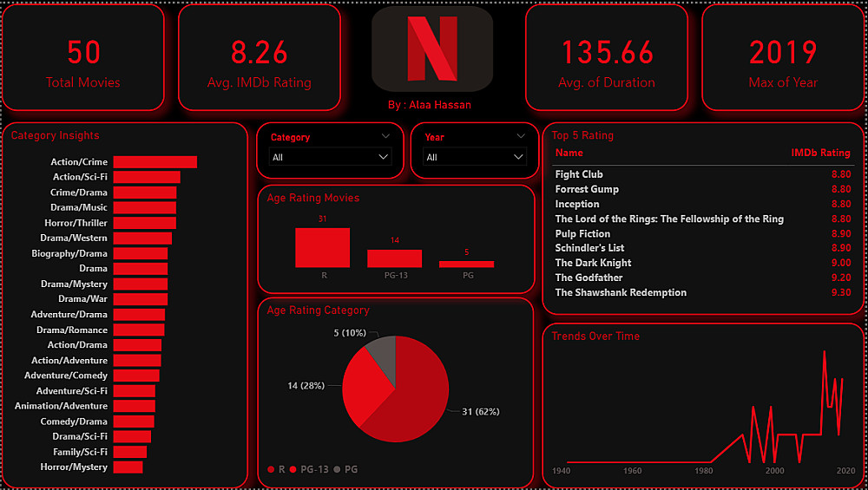This screenshot has width=868, height=490.
Task: Click the By : Alaa Hassan credit text
Action: click(430, 105)
